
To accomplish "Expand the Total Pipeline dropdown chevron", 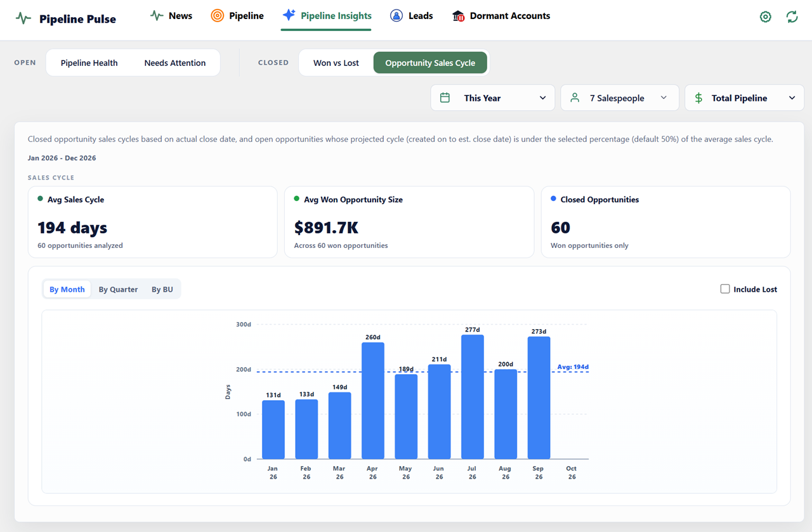I will 792,98.
